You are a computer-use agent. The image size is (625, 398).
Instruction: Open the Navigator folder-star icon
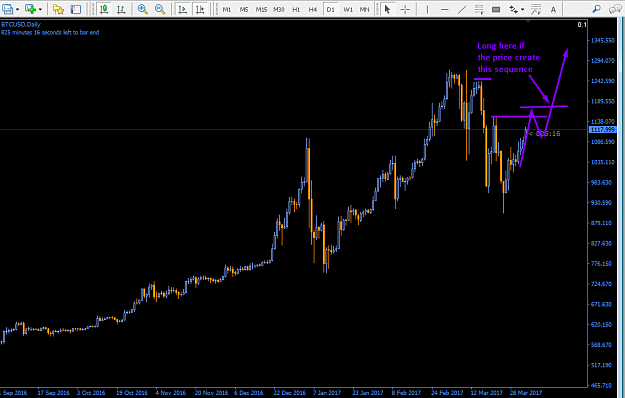(x=59, y=9)
